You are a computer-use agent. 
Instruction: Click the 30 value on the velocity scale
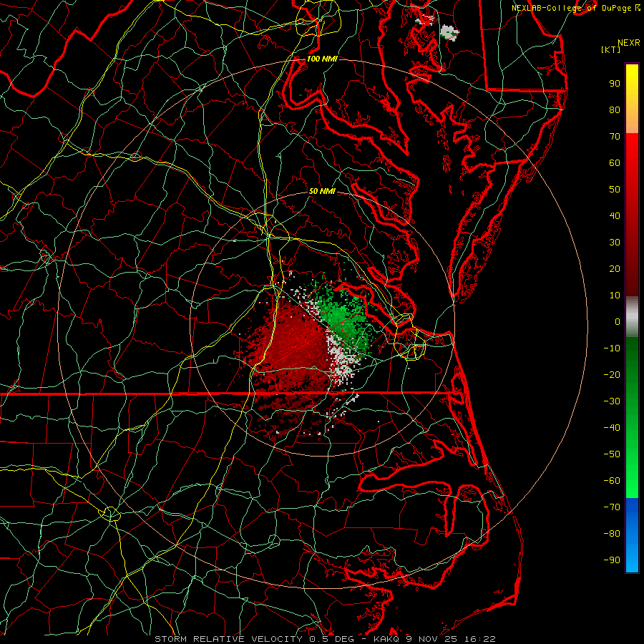[615, 243]
